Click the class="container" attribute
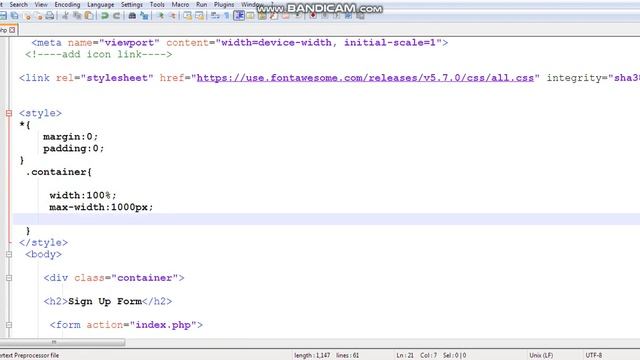Viewport: 640px width, 360px height. 126,278
